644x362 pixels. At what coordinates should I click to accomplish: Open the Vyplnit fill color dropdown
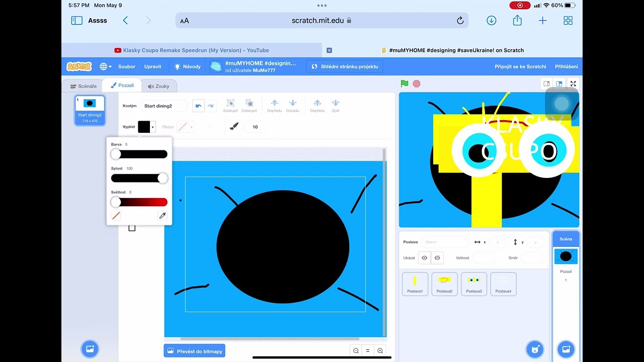[x=146, y=127]
